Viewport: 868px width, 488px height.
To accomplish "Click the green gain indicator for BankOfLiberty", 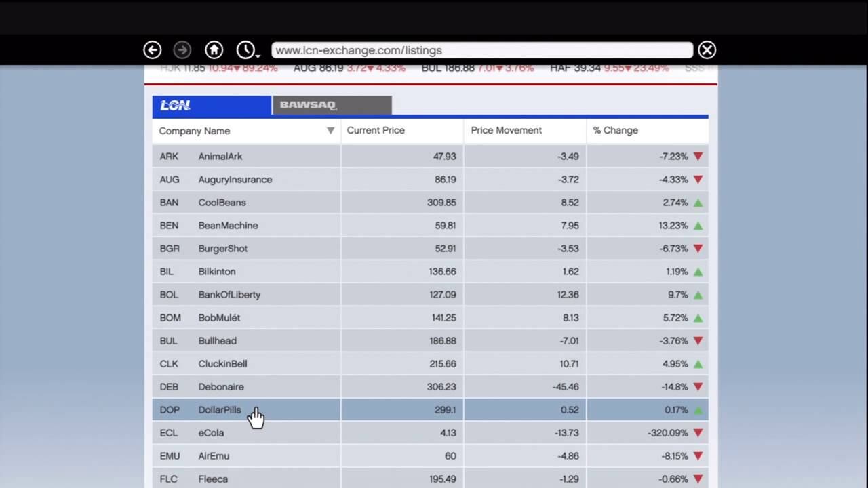I will tap(698, 294).
